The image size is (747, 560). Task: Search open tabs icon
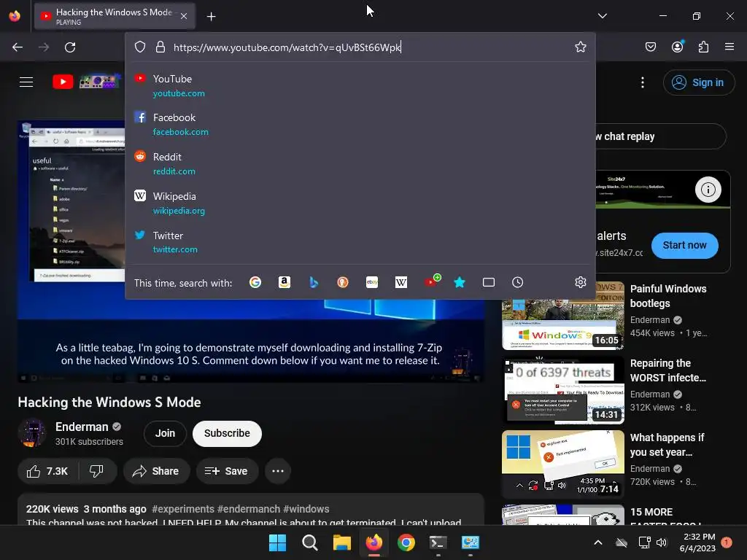pos(489,282)
